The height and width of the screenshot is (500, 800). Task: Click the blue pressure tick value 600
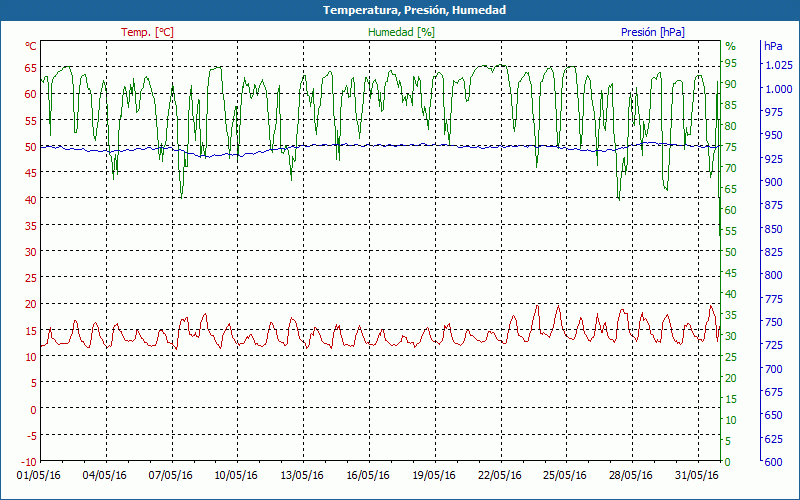tap(773, 462)
